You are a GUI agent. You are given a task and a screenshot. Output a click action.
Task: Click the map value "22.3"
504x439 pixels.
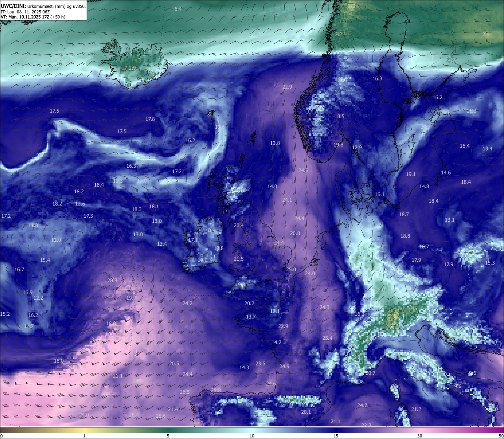click(366, 425)
